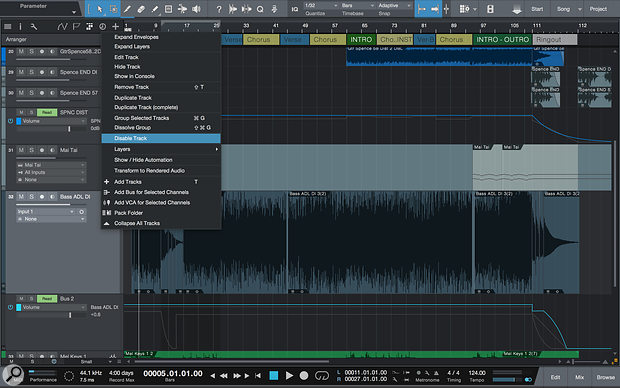Select the Bend tool

click(x=182, y=9)
